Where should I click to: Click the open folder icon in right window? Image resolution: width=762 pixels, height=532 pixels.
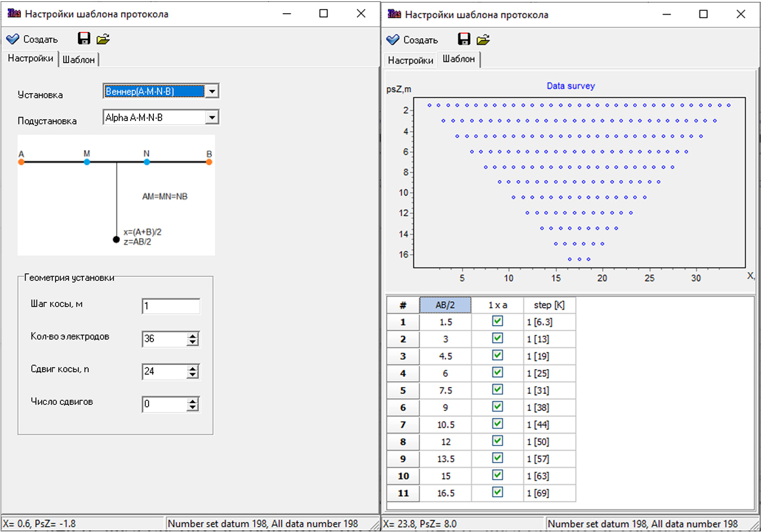(483, 39)
